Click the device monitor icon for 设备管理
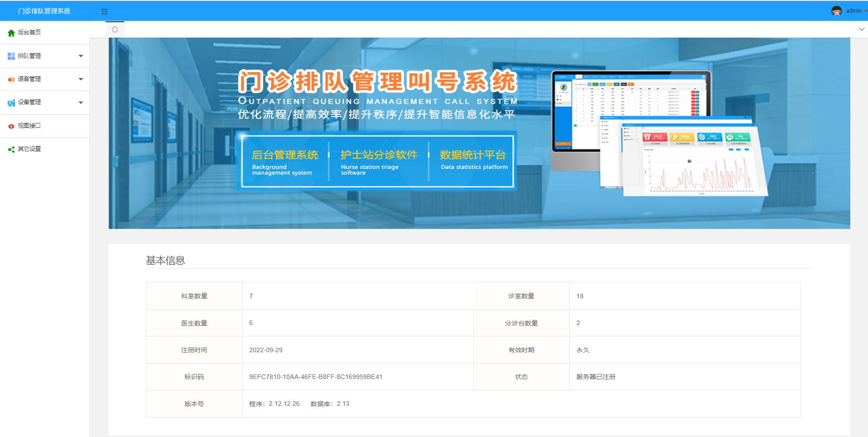 tap(11, 103)
